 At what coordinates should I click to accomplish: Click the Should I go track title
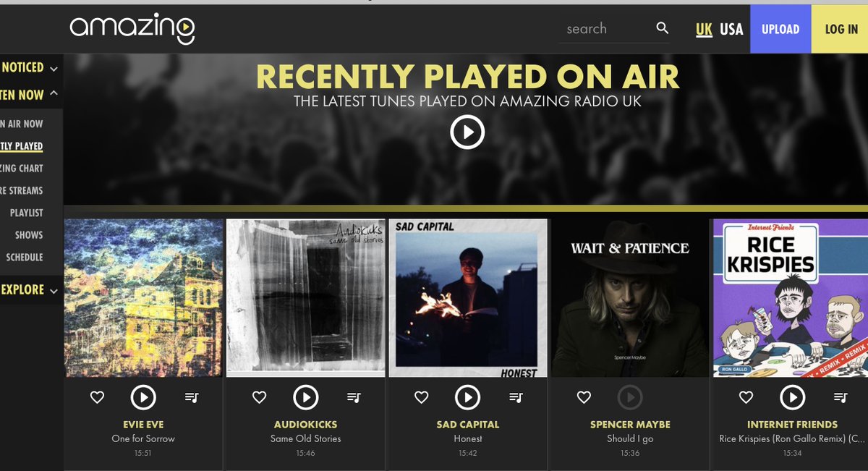coord(630,438)
